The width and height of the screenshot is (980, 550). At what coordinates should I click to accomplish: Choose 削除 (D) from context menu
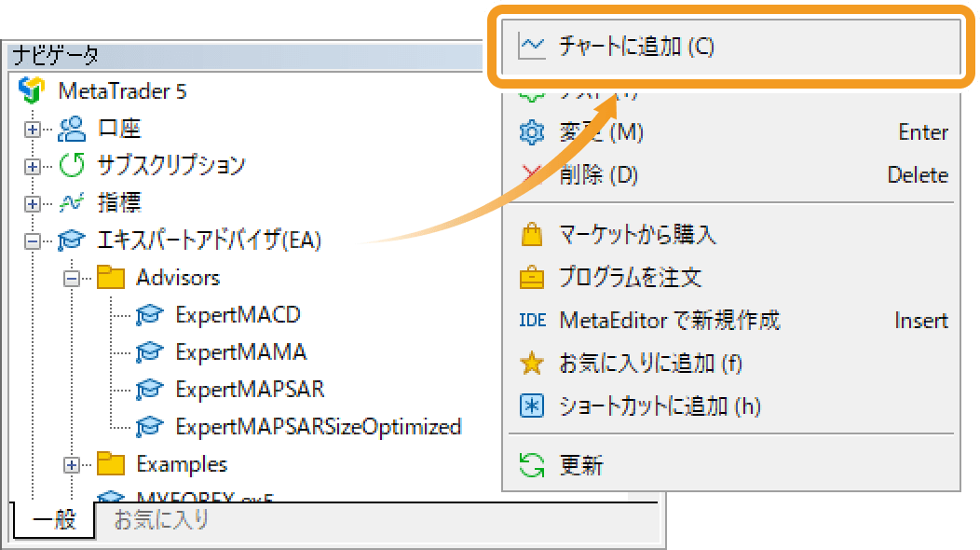pos(731,174)
